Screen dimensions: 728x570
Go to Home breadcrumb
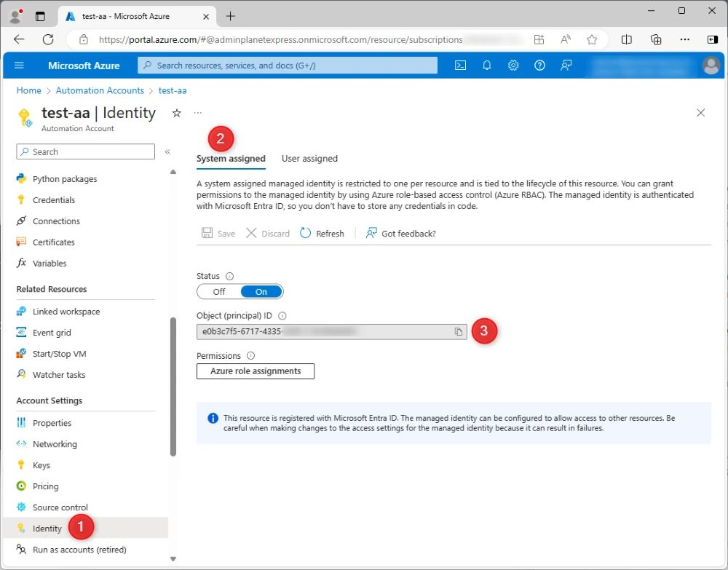tap(29, 90)
